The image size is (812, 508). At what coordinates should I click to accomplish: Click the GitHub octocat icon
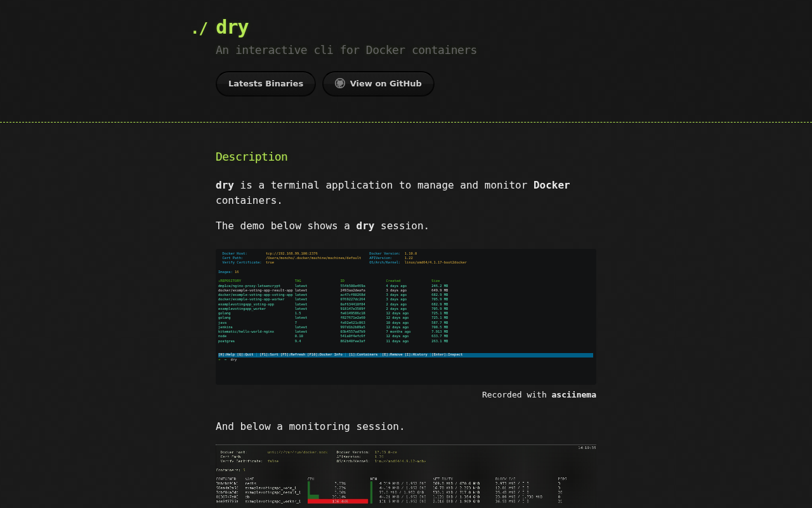click(x=340, y=83)
